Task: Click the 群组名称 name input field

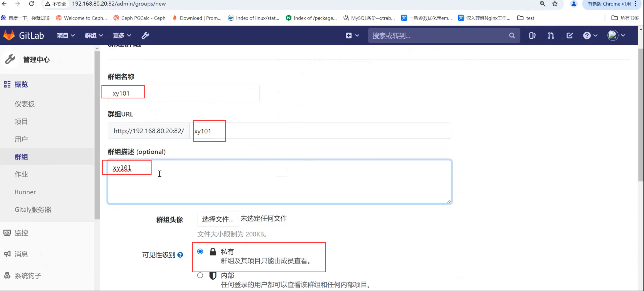Action: click(184, 93)
